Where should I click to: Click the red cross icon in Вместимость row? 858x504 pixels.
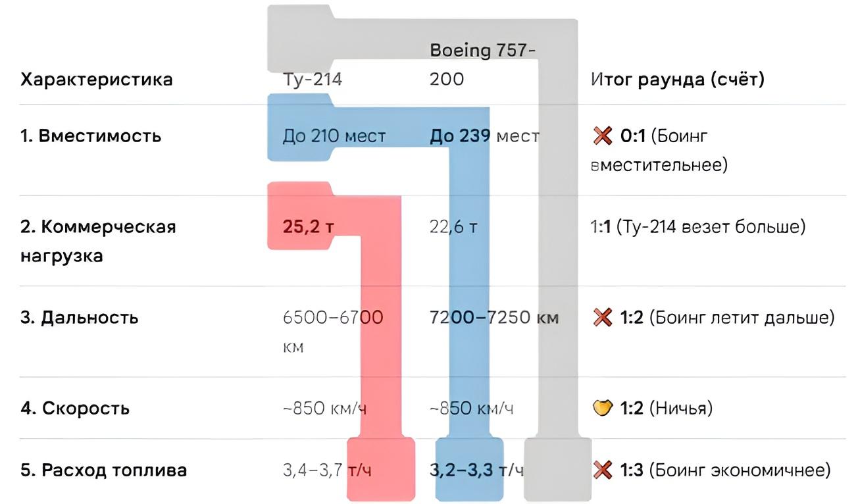602,137
